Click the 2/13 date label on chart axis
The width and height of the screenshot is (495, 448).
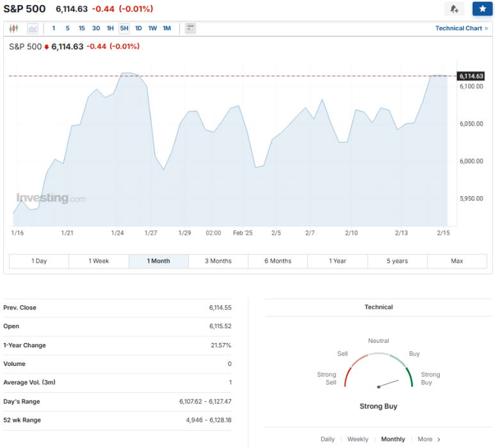(x=402, y=233)
